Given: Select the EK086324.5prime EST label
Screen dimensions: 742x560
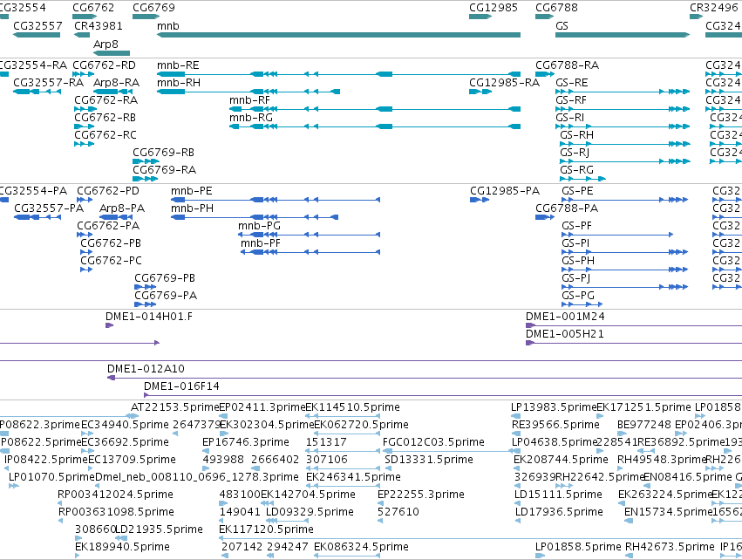Looking at the screenshot, I should pos(362,547).
